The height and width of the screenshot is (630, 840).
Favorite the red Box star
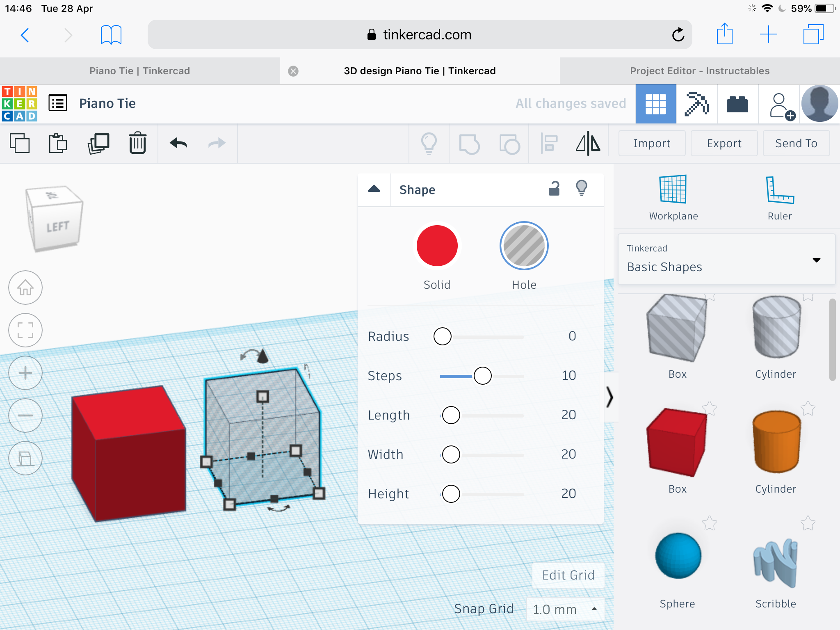click(710, 408)
